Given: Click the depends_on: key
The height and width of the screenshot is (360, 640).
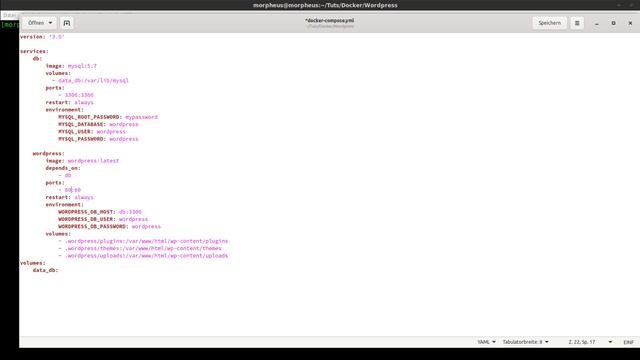Looking at the screenshot, I should [63, 168].
